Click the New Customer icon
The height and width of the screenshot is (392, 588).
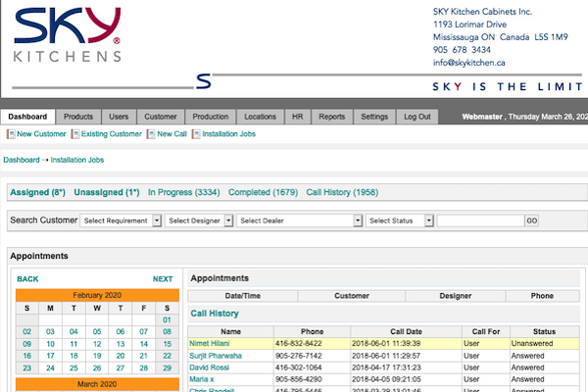click(x=10, y=134)
